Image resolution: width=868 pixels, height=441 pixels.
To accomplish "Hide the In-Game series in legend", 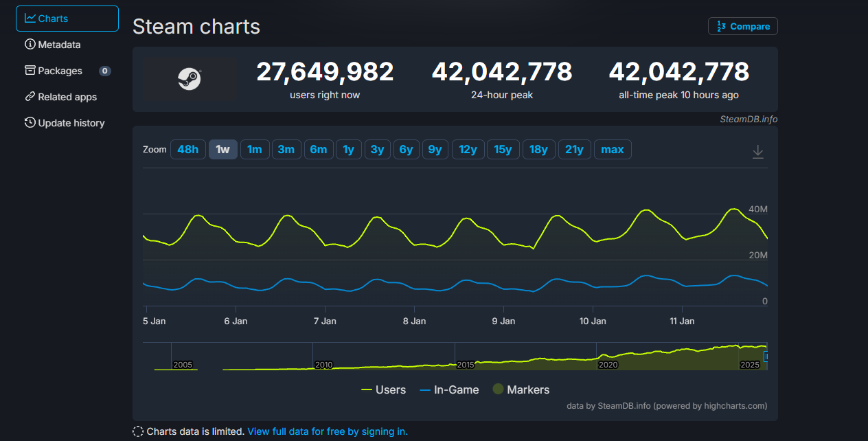I will [449, 389].
